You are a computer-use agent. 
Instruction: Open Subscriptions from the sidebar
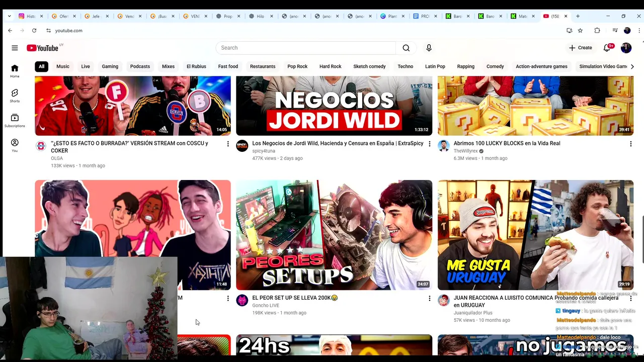pos(15,120)
